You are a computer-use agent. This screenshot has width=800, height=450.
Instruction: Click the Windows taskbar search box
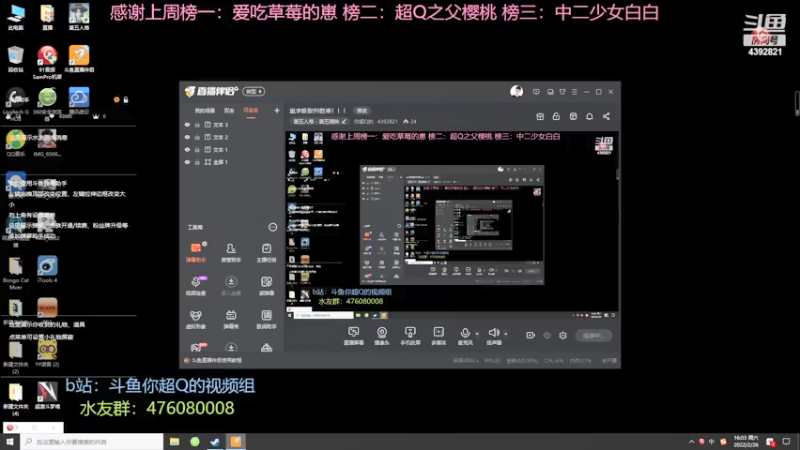pyautogui.click(x=92, y=442)
